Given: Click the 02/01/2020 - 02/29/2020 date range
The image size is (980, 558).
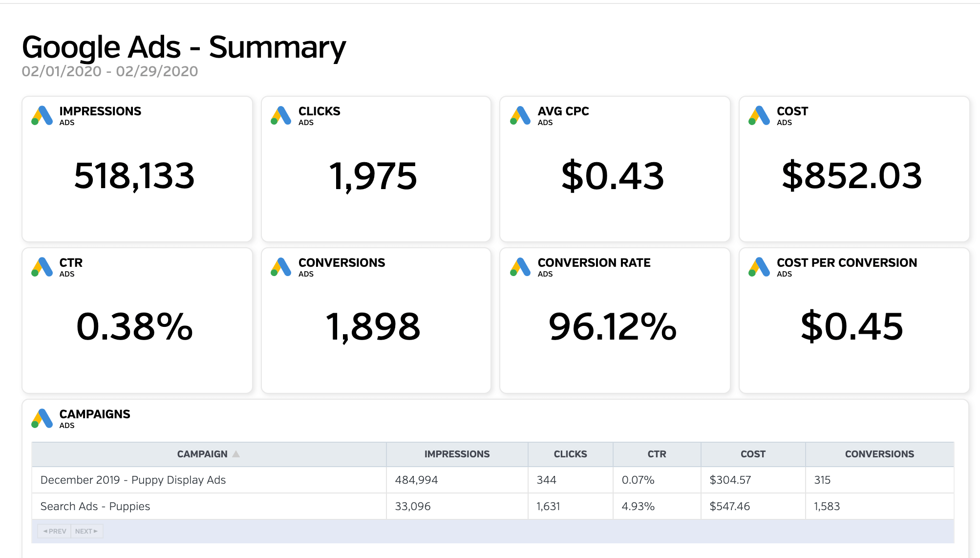Looking at the screenshot, I should tap(110, 71).
